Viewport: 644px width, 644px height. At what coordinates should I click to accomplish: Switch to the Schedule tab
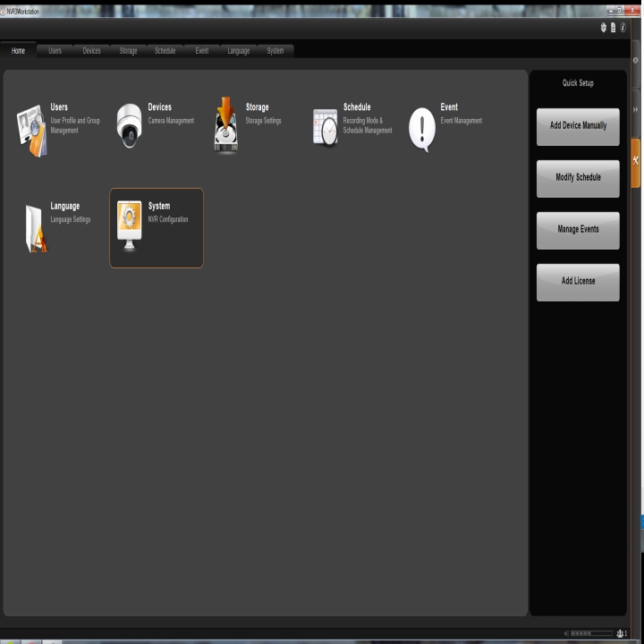click(165, 51)
